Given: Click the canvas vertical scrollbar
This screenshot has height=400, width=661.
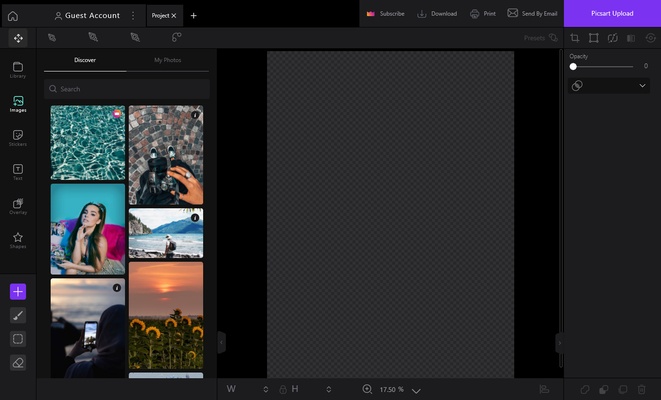Looking at the screenshot, I should [x=561, y=209].
